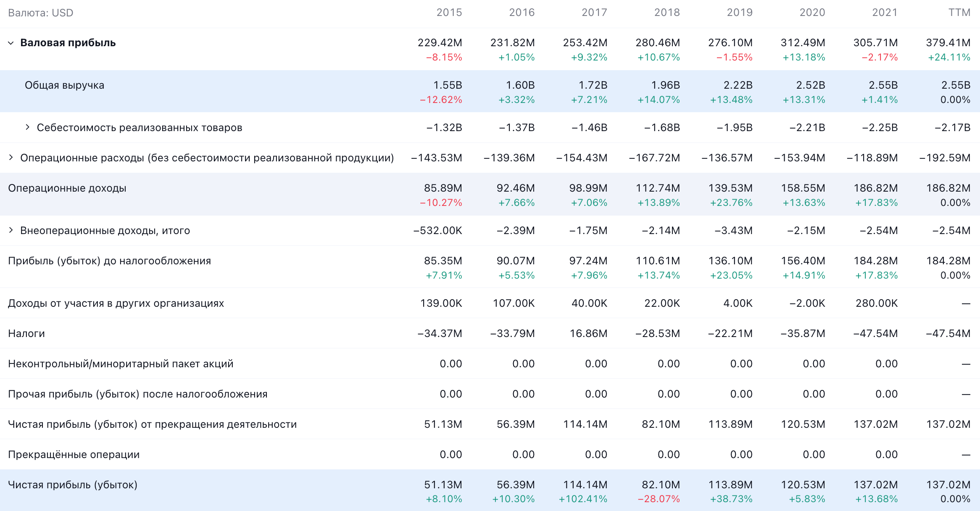This screenshot has width=980, height=511.
Task: Click equity income value 139.00K
Action: tap(441, 303)
